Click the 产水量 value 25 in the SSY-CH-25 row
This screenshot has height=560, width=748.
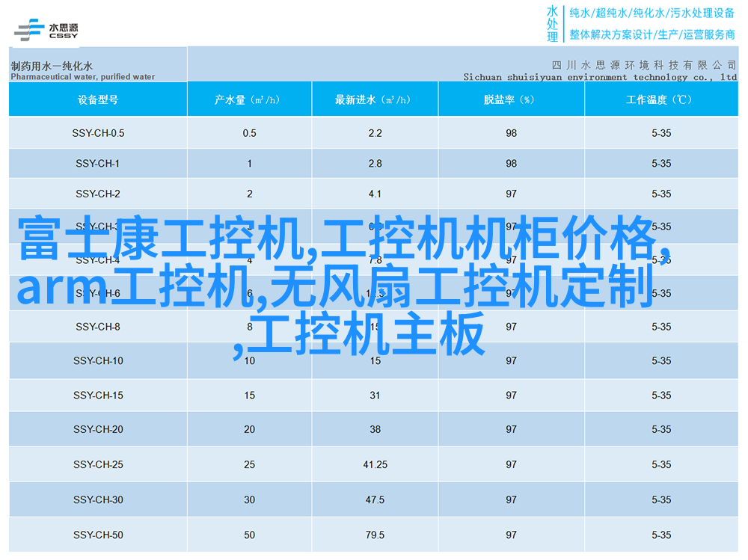click(x=250, y=464)
